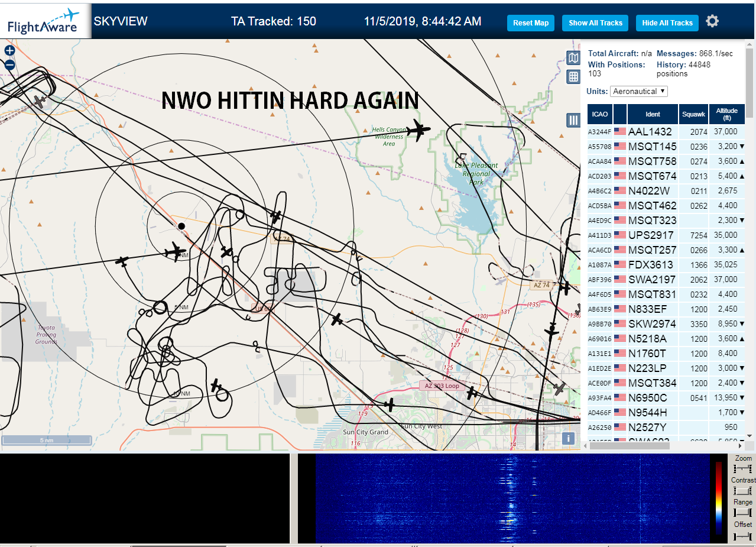Select aircraft icon beside AZ 303 Loop label
Image resolution: width=756 pixels, height=547 pixels.
(x=472, y=392)
